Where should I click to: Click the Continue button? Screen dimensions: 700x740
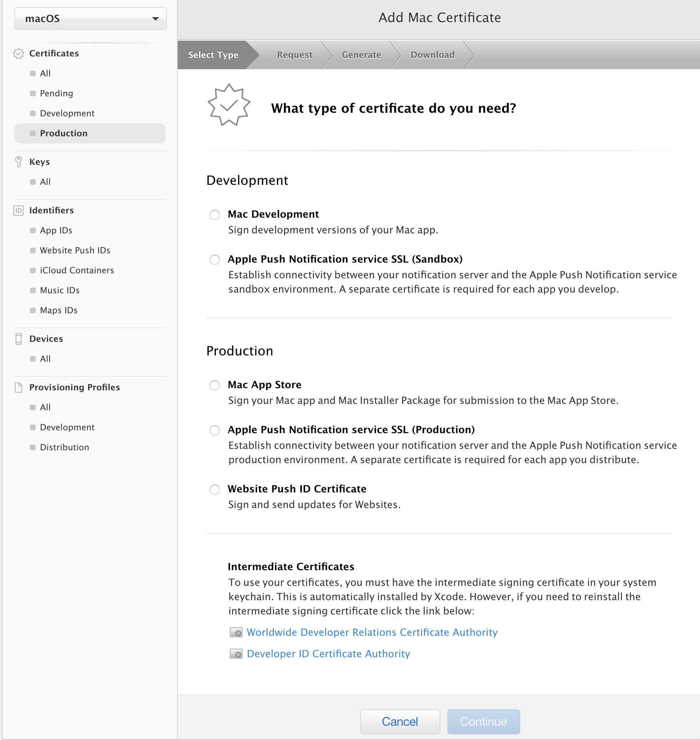pyautogui.click(x=483, y=722)
